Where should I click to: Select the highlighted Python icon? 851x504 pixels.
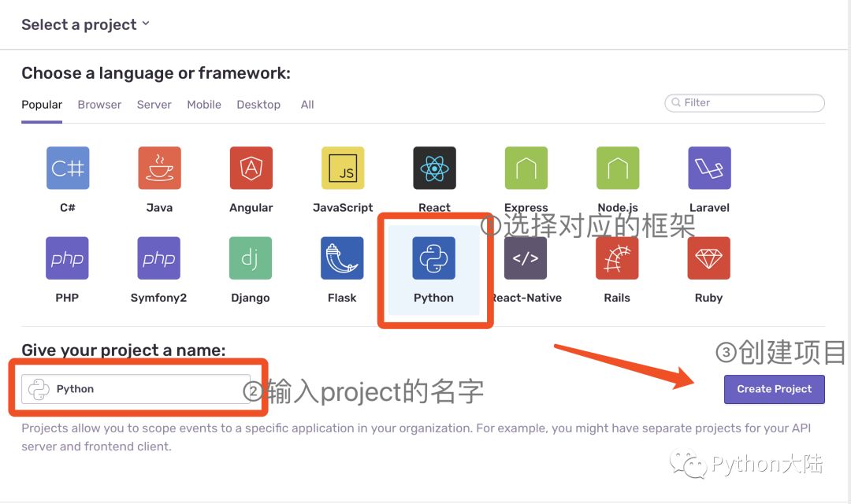click(433, 258)
